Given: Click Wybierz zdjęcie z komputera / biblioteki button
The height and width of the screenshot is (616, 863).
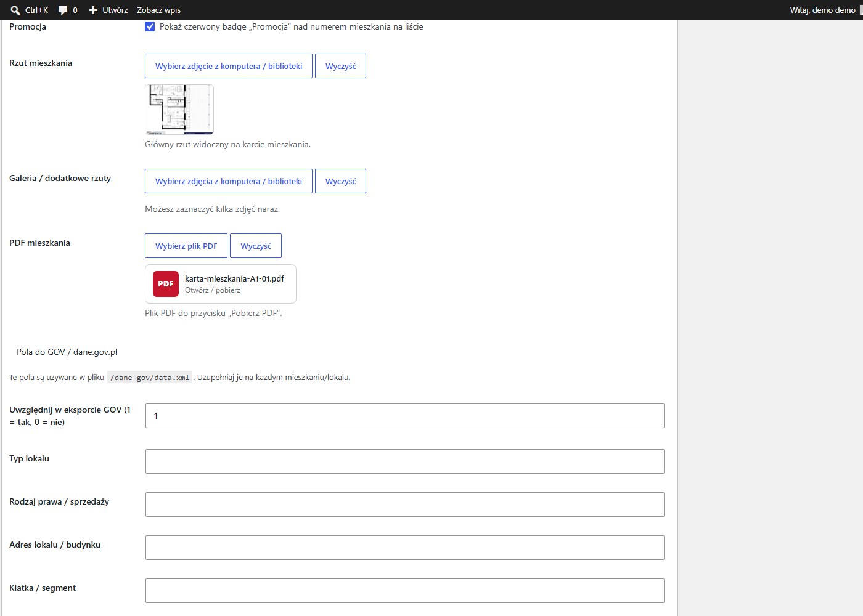Looking at the screenshot, I should point(229,66).
